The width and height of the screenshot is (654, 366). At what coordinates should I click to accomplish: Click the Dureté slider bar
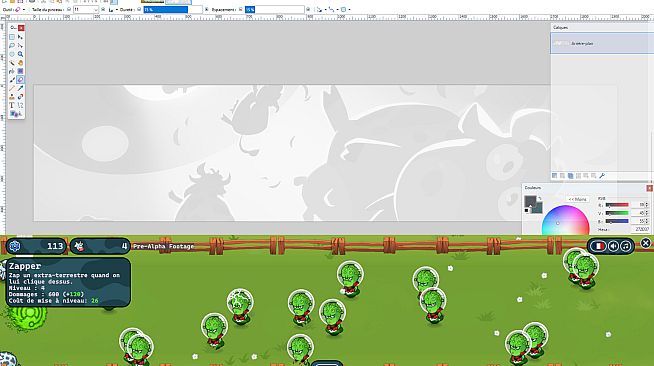173,9
